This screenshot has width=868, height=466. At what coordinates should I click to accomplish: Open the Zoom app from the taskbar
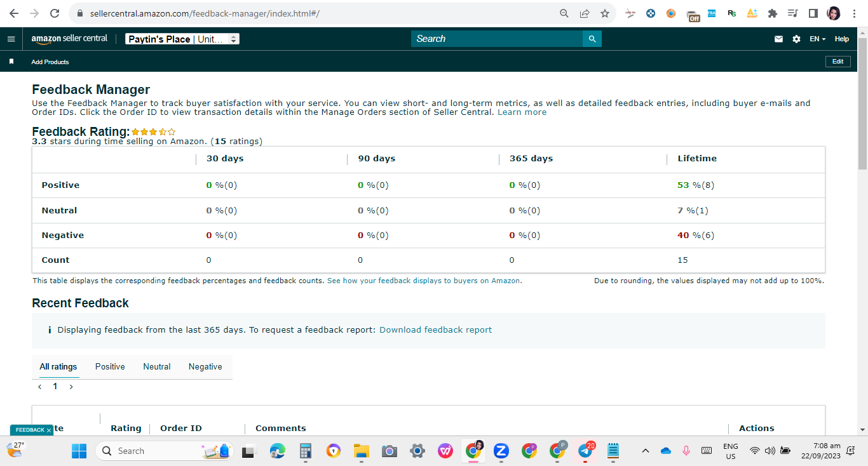tap(501, 451)
